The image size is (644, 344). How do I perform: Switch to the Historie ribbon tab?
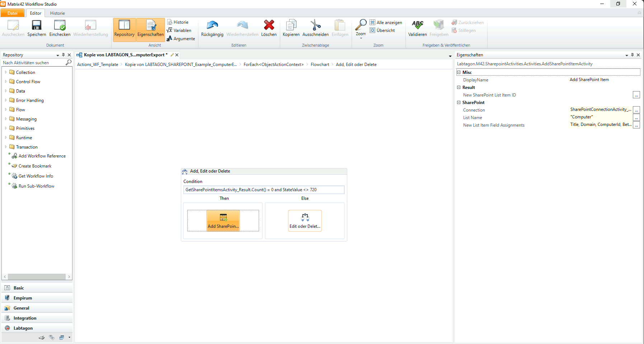[57, 13]
